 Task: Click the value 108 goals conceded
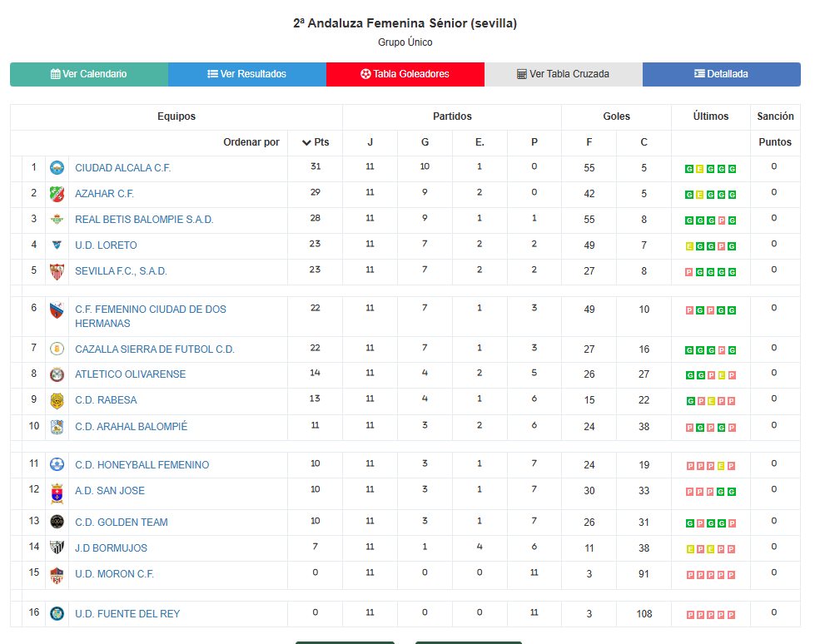tap(644, 613)
